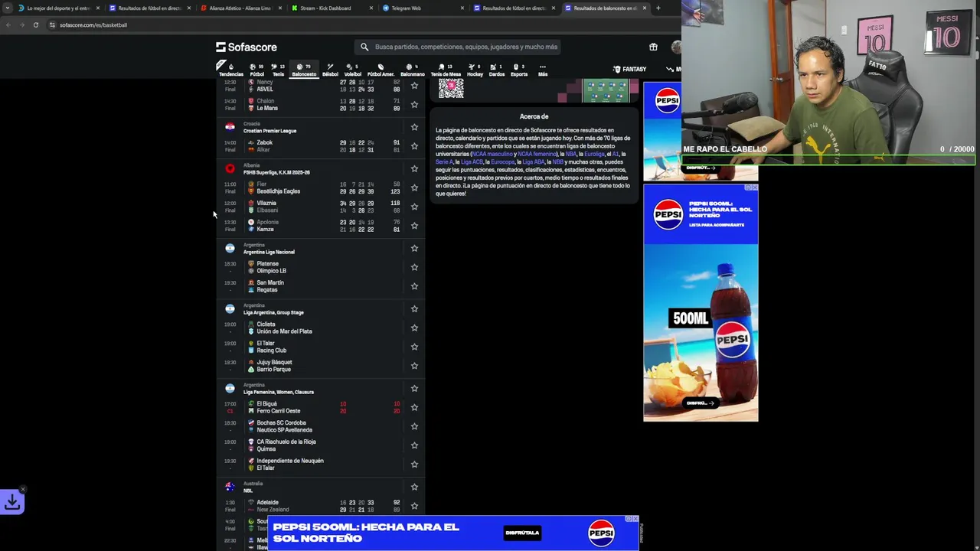This screenshot has height=551, width=980.
Task: Open the Esports section
Action: [x=518, y=70]
